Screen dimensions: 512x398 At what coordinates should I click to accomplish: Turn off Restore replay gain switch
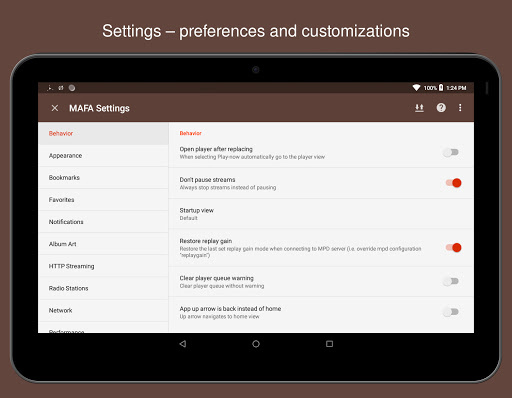(454, 247)
